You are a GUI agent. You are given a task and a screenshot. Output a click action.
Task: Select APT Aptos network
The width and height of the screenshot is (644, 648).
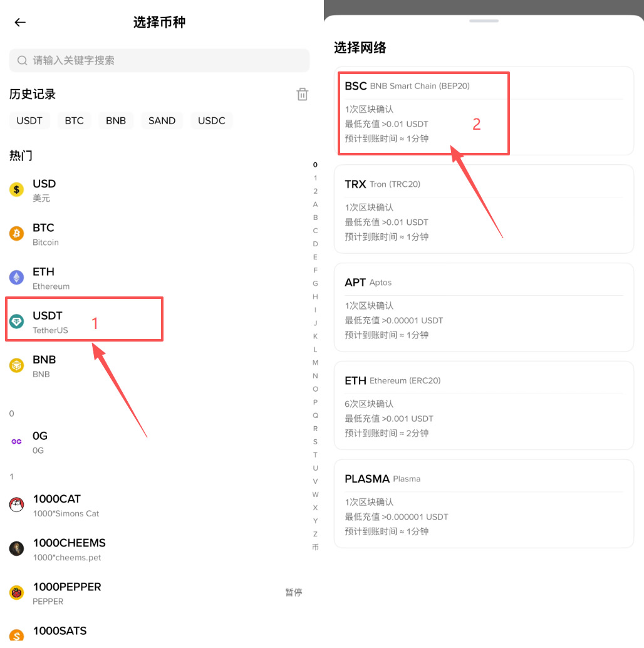coord(484,307)
